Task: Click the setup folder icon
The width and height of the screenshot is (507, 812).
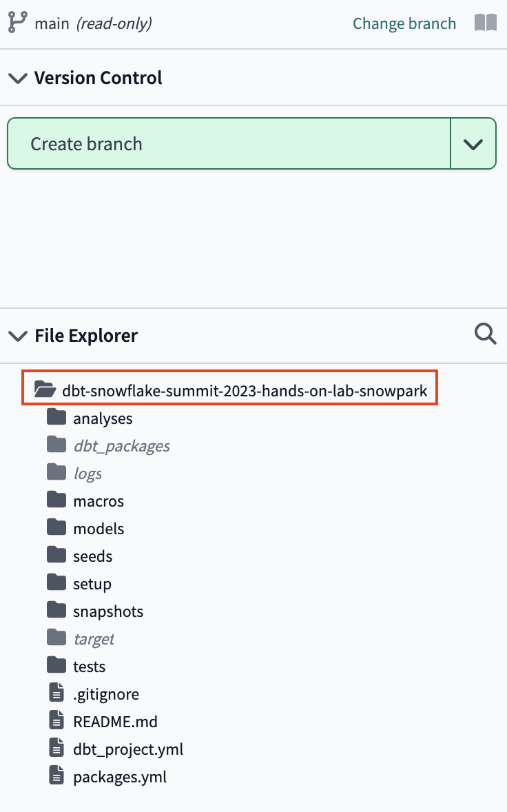Action: click(56, 582)
